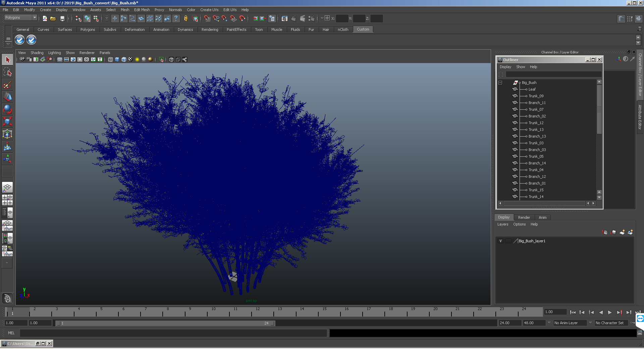This screenshot has height=349, width=644.
Task: Select Branch_11 in Outliner
Action: click(x=537, y=103)
